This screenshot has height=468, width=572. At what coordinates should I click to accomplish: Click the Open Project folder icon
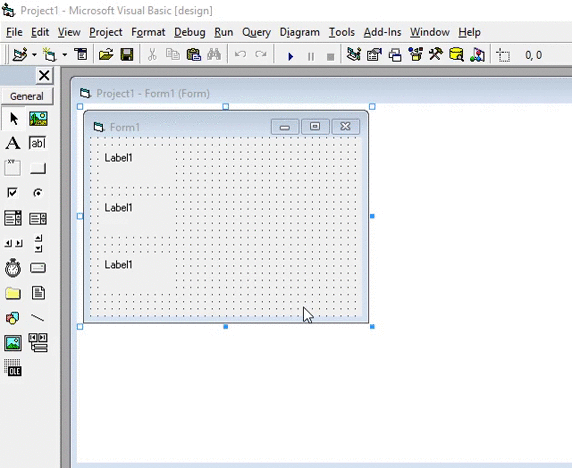click(x=106, y=55)
